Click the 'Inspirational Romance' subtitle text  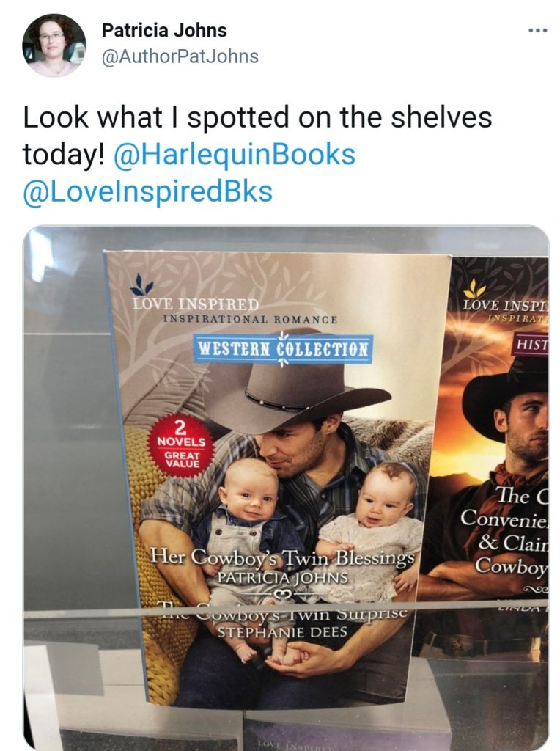pos(250,320)
